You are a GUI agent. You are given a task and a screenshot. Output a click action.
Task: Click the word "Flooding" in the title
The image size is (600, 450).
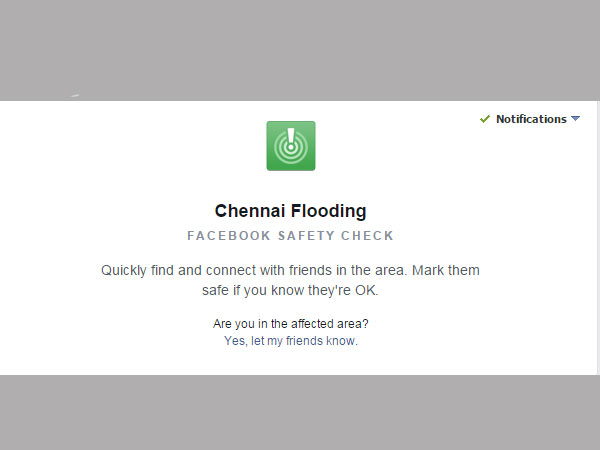point(328,211)
